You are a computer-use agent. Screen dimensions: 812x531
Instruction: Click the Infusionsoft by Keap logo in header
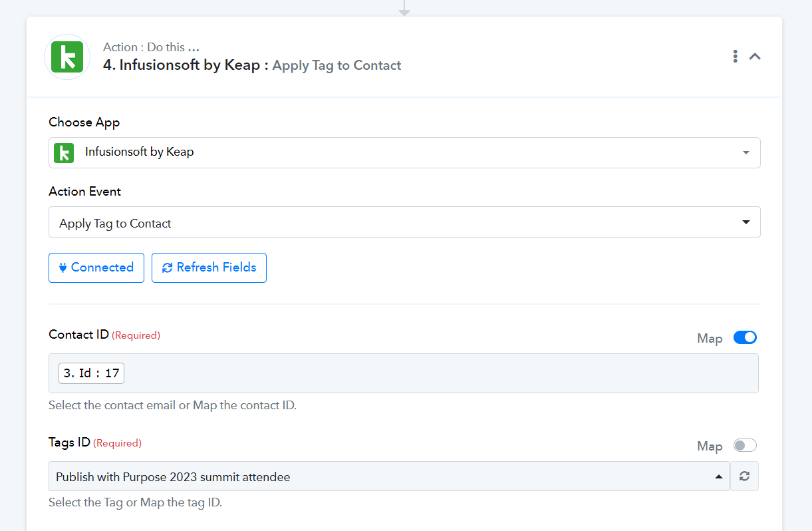point(67,57)
